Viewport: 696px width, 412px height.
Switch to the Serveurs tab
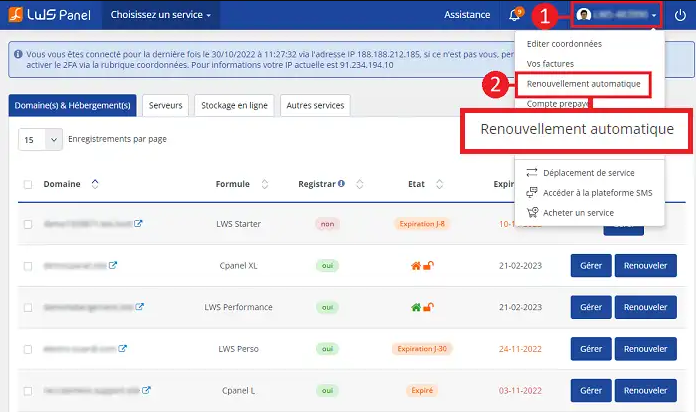click(166, 105)
